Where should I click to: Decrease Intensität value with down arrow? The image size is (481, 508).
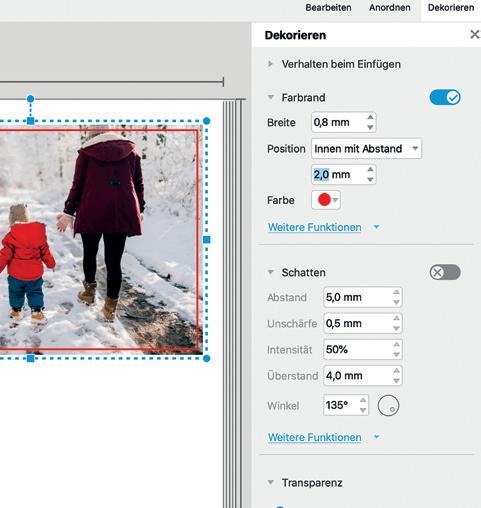coord(396,354)
